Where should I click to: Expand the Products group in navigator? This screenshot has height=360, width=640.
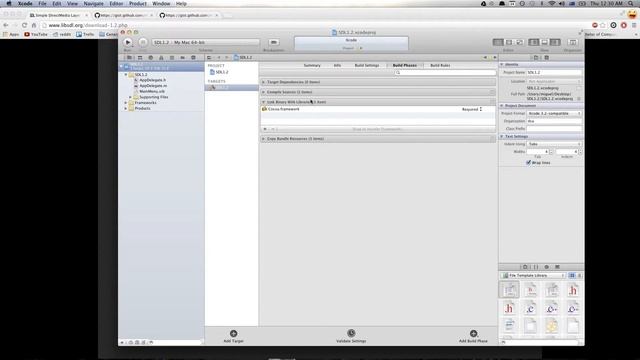(x=126, y=109)
